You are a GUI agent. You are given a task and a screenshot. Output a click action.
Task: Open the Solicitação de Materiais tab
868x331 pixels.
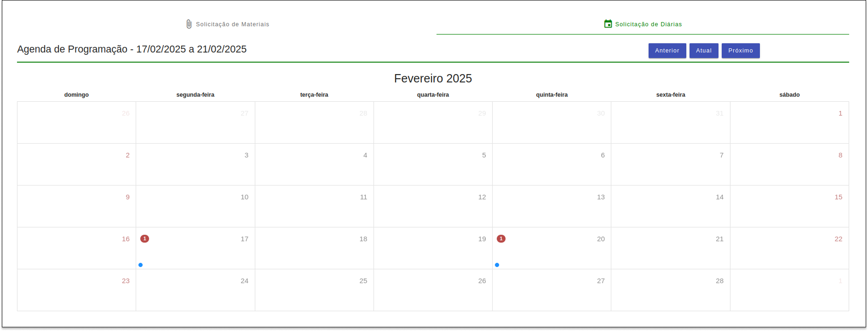coord(228,24)
